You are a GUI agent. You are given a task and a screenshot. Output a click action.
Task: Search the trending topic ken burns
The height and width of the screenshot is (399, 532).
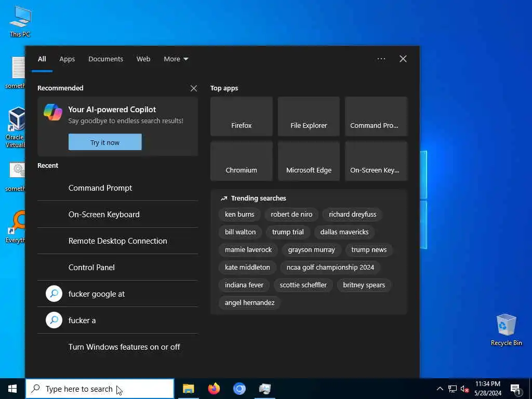[x=240, y=215]
